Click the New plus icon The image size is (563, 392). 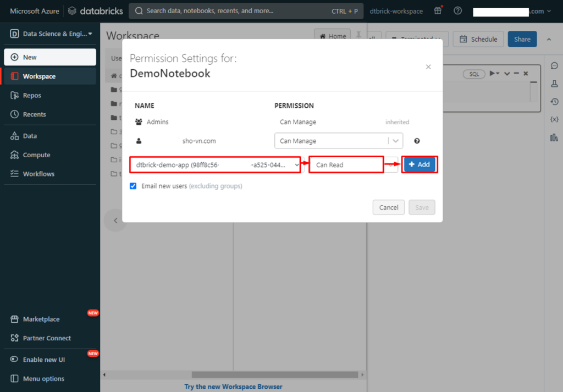pos(14,57)
